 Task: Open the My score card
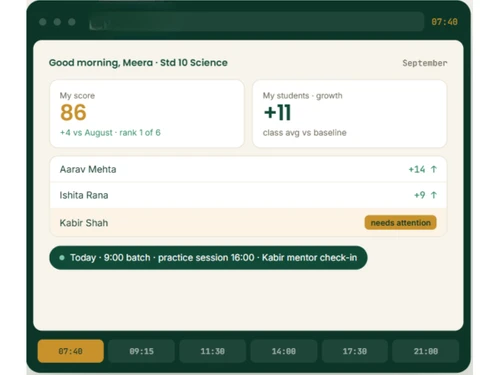tap(147, 114)
